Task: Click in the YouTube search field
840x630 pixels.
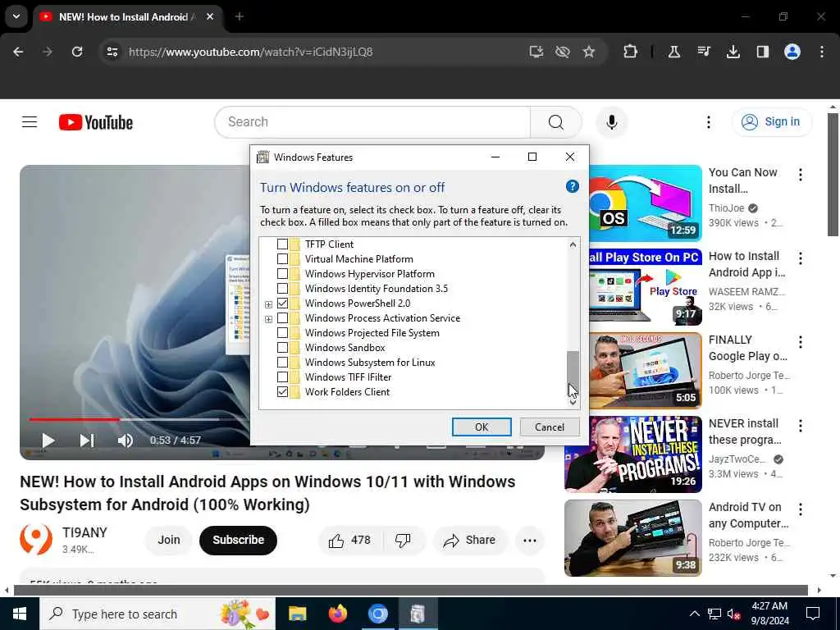Action: 372,122
